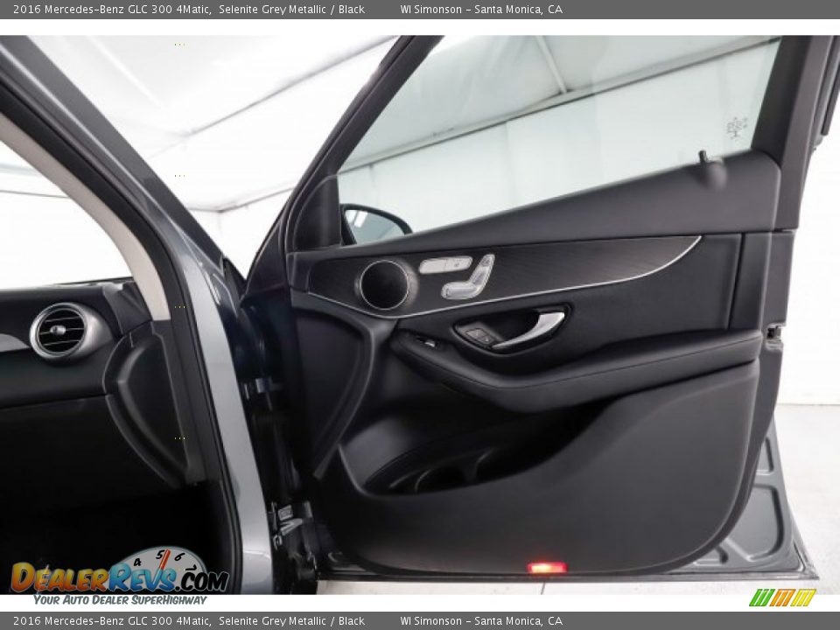Click the side mirror seen through window

click(374, 224)
